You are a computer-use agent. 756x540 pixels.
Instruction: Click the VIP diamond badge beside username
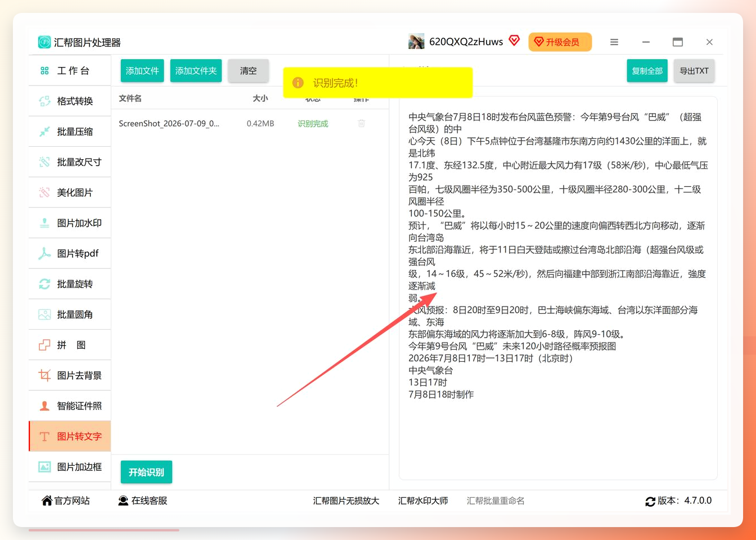click(514, 40)
